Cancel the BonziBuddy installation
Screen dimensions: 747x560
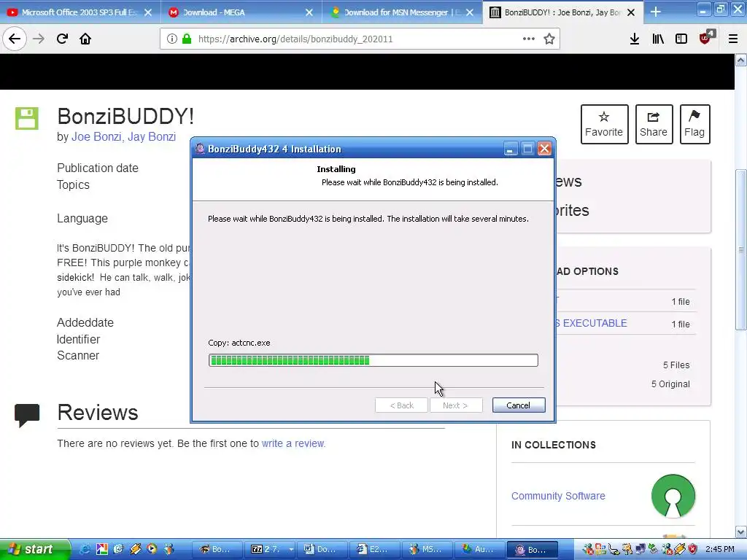pos(519,405)
